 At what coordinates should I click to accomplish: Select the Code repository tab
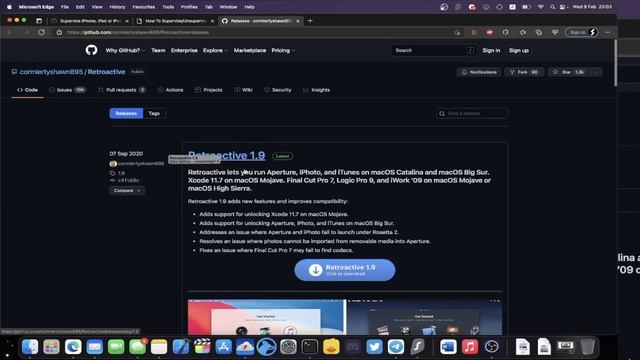tap(27, 90)
